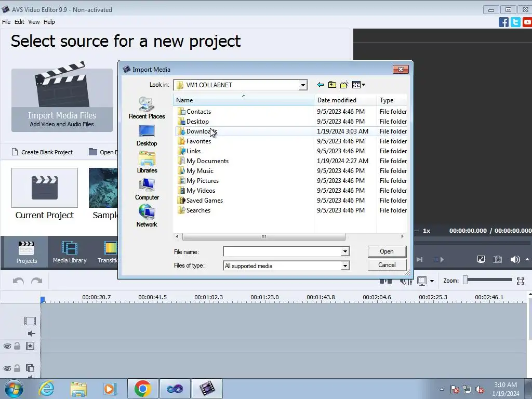Image resolution: width=532 pixels, height=399 pixels.
Task: Click the Zoom slider handle
Action: point(465,280)
